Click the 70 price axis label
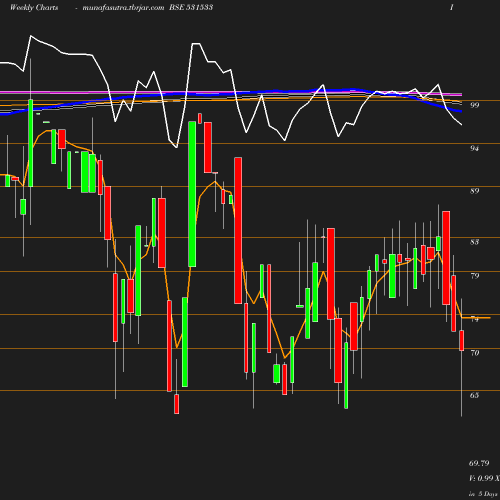 (475, 353)
